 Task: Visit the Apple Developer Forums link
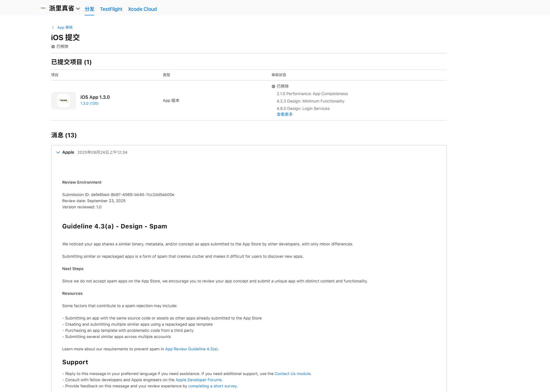pyautogui.click(x=198, y=380)
